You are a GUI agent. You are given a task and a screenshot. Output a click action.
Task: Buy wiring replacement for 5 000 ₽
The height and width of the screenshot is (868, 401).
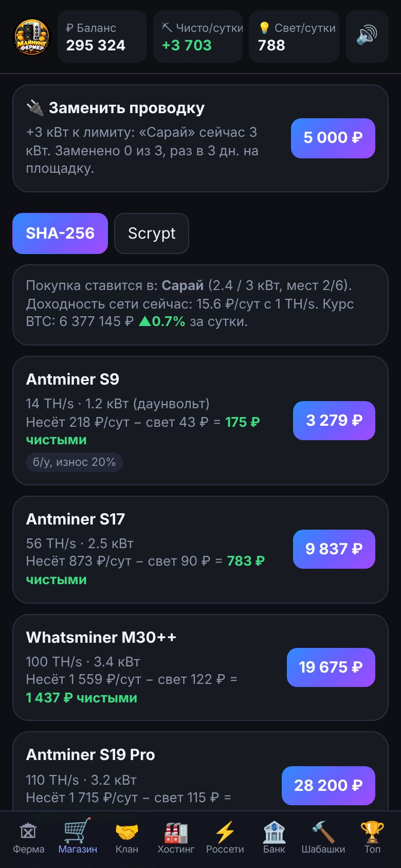point(333,138)
